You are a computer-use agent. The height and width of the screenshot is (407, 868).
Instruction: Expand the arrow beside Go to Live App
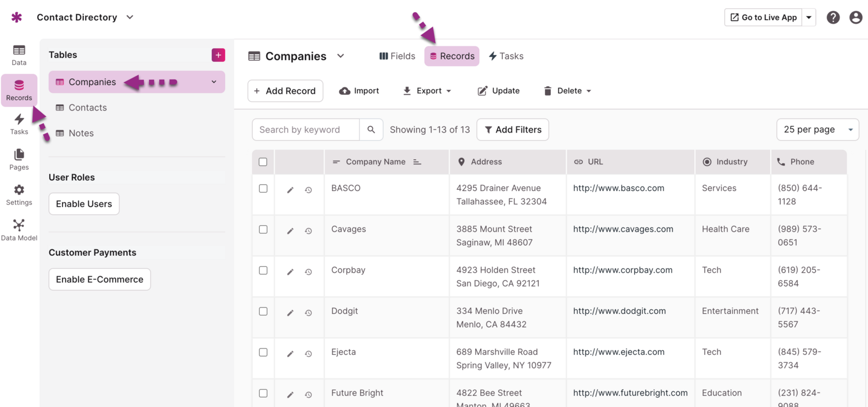(x=809, y=17)
